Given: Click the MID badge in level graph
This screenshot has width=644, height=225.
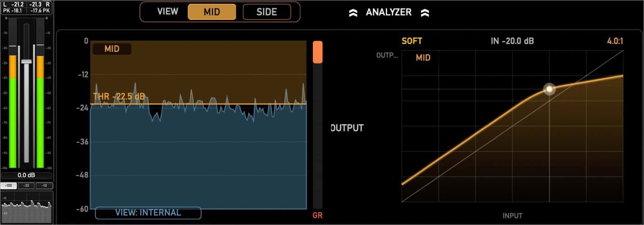Looking at the screenshot, I should 112,49.
